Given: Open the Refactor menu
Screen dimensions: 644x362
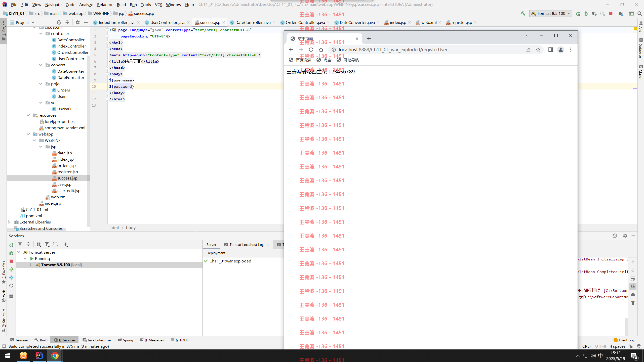Looking at the screenshot, I should click(x=105, y=5).
